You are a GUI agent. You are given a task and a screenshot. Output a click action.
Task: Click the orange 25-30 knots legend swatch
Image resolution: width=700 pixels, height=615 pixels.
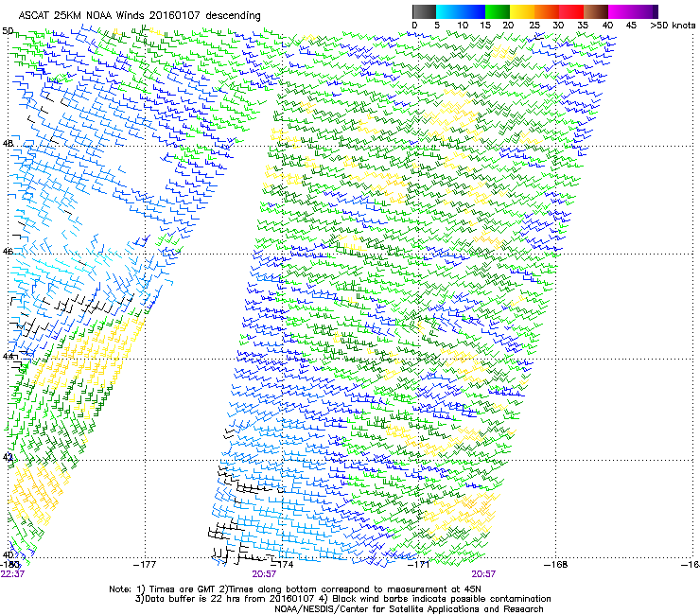(x=547, y=11)
